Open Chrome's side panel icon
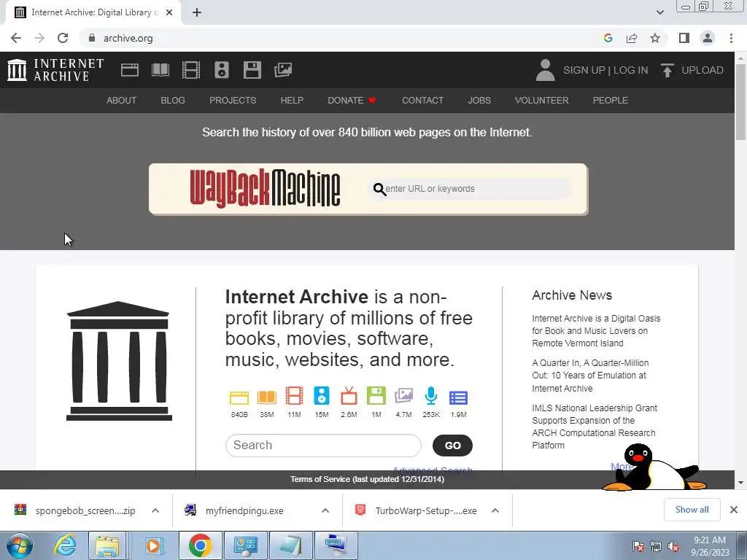 point(684,38)
